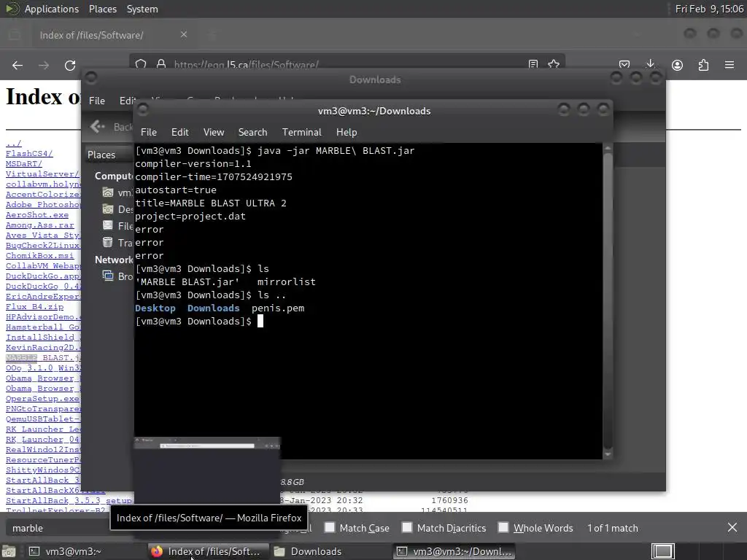The height and width of the screenshot is (560, 747).
Task: Go back in Firefox with the back arrow
Action: point(18,65)
